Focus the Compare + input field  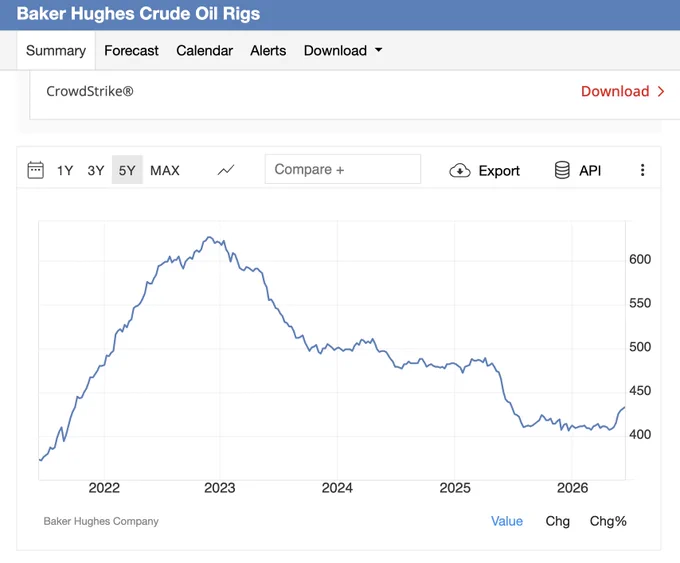tap(343, 169)
